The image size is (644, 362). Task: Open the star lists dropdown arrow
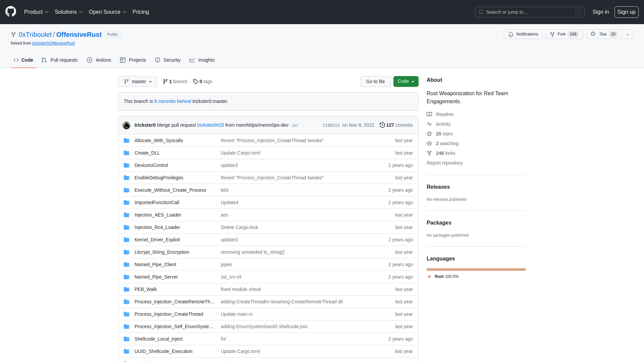[x=628, y=34]
